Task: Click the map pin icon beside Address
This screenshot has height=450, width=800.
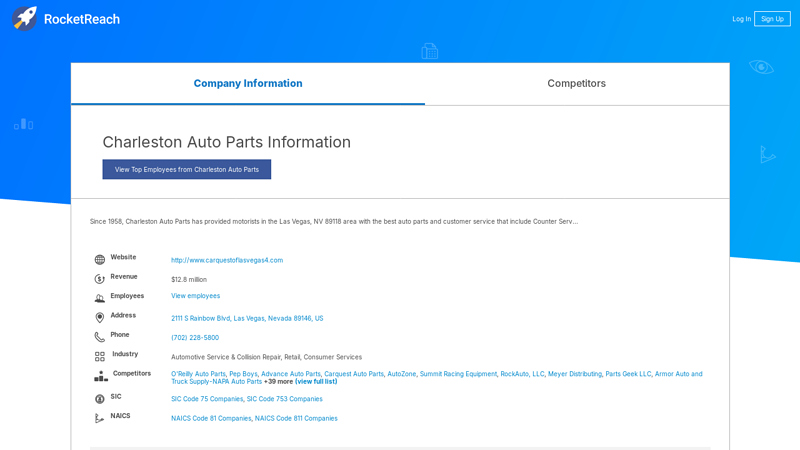Action: (x=99, y=317)
